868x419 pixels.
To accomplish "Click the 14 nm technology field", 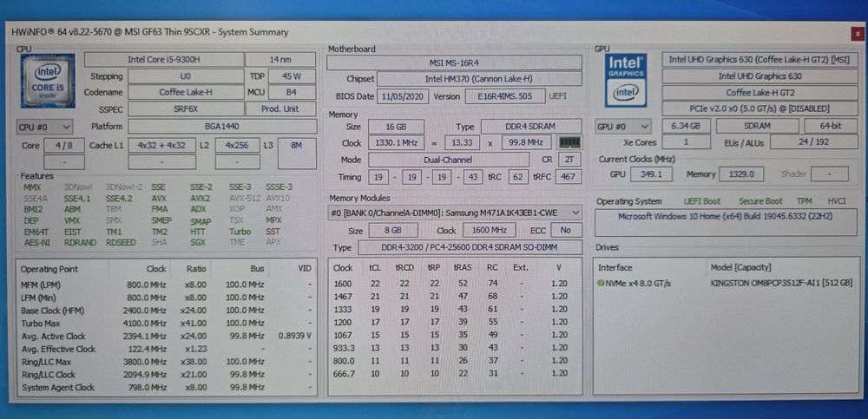I will pos(280,60).
